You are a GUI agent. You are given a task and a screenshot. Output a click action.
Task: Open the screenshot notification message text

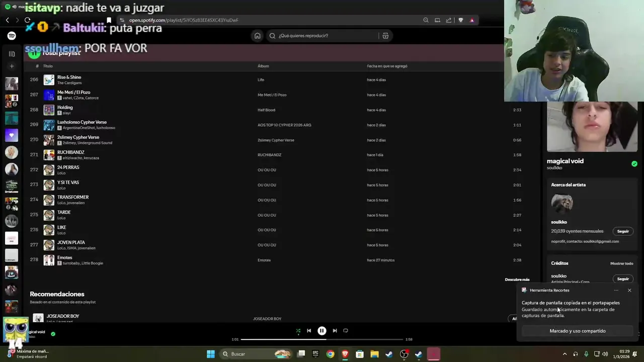pyautogui.click(x=571, y=309)
